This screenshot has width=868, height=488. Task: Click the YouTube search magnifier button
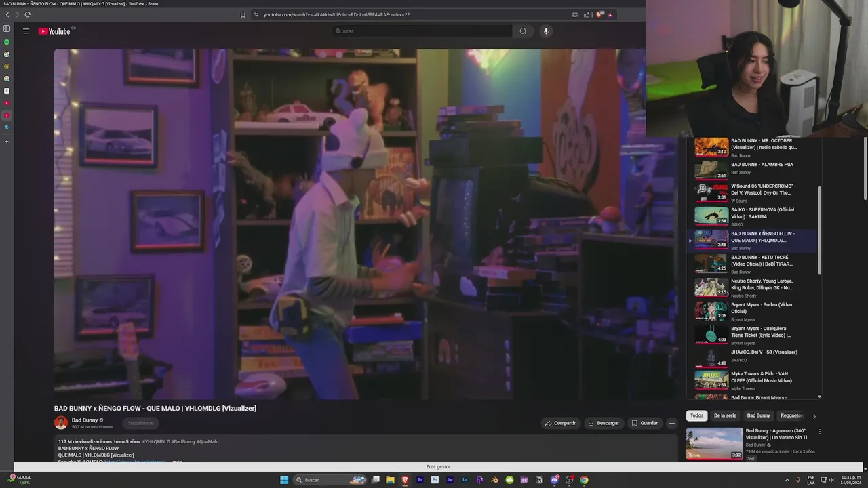tap(523, 31)
